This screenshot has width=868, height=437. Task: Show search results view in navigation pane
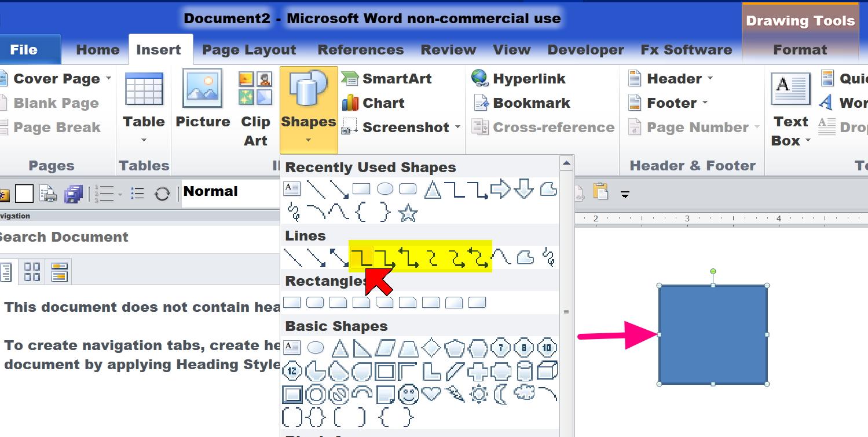point(59,272)
